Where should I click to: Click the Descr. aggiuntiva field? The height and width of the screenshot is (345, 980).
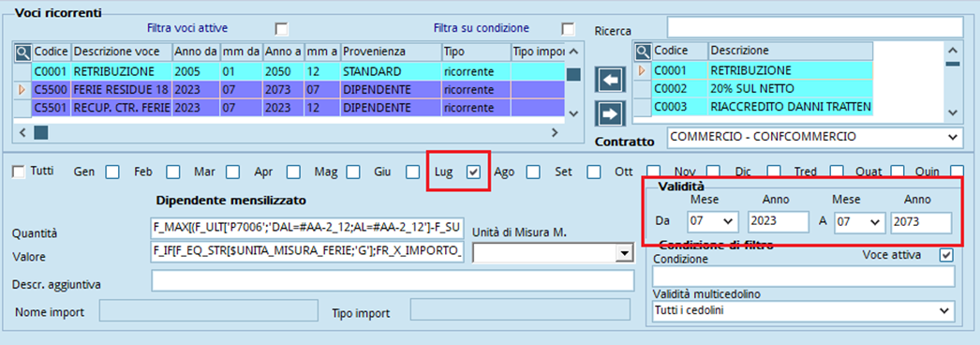(x=393, y=280)
